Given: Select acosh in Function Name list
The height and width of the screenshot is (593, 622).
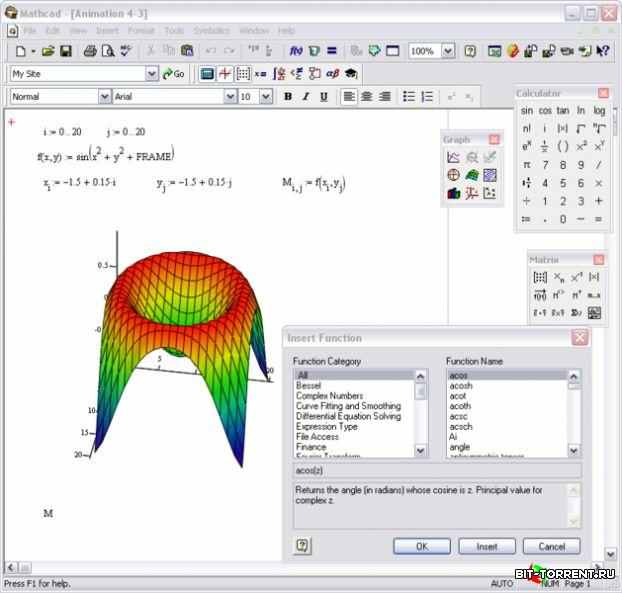Looking at the screenshot, I should (461, 386).
